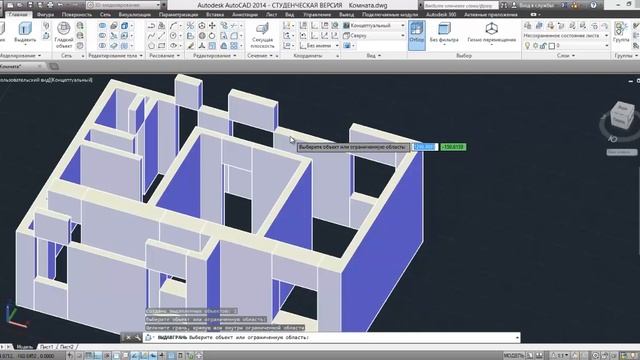This screenshot has width=640, height=360.
Task: Expand the Слои panel title
Action: (566, 56)
